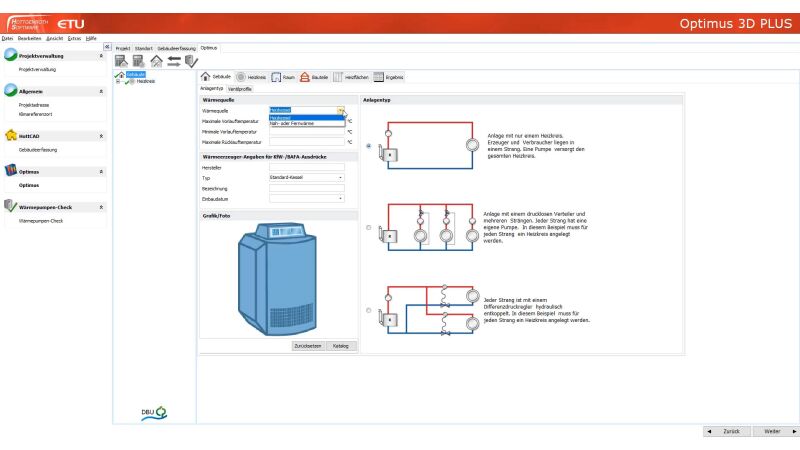Click the HottCAD house icon in sidebar
This screenshot has width=800, height=450.
(x=11, y=135)
